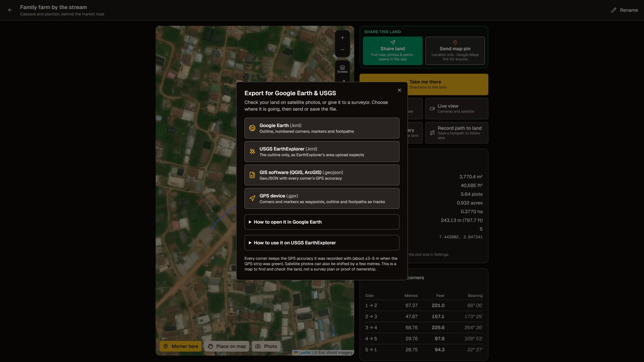Click the area value 3,770.4 m²
The height and width of the screenshot is (362, 644).
471,177
